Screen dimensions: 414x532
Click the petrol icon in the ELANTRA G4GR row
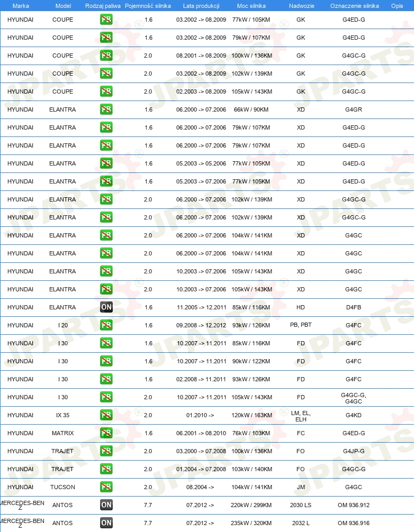[x=106, y=109]
